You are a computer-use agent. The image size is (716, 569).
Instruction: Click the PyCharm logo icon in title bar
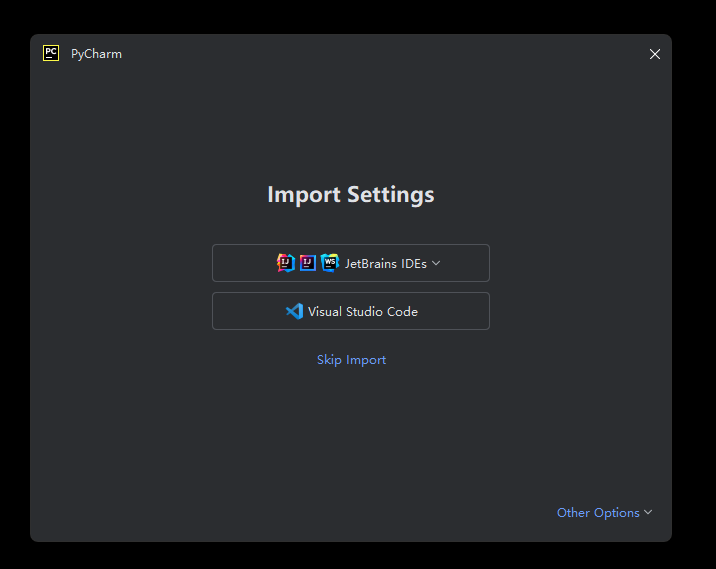click(51, 53)
